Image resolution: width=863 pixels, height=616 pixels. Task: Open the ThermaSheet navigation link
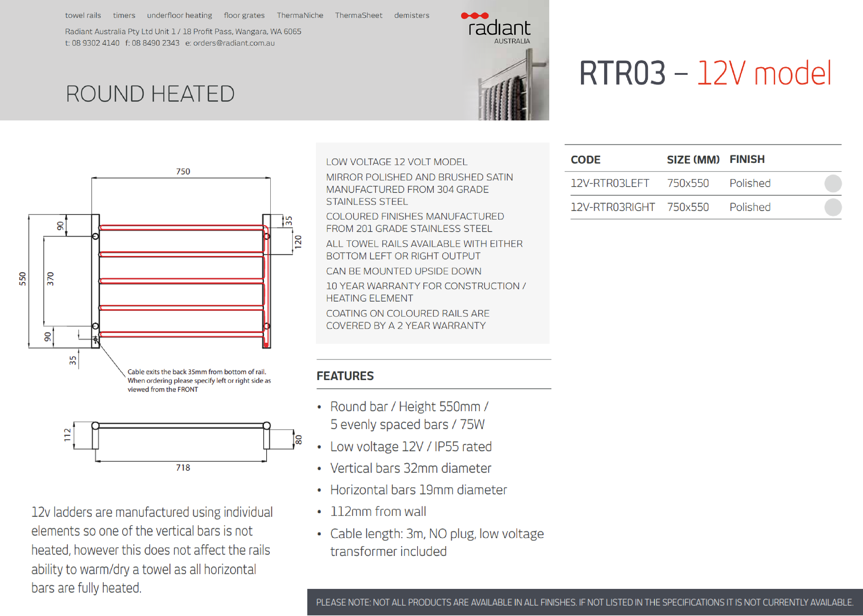click(x=358, y=15)
